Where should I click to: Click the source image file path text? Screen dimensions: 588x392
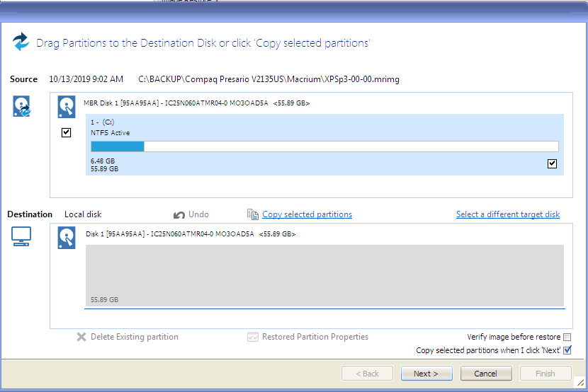coord(269,79)
